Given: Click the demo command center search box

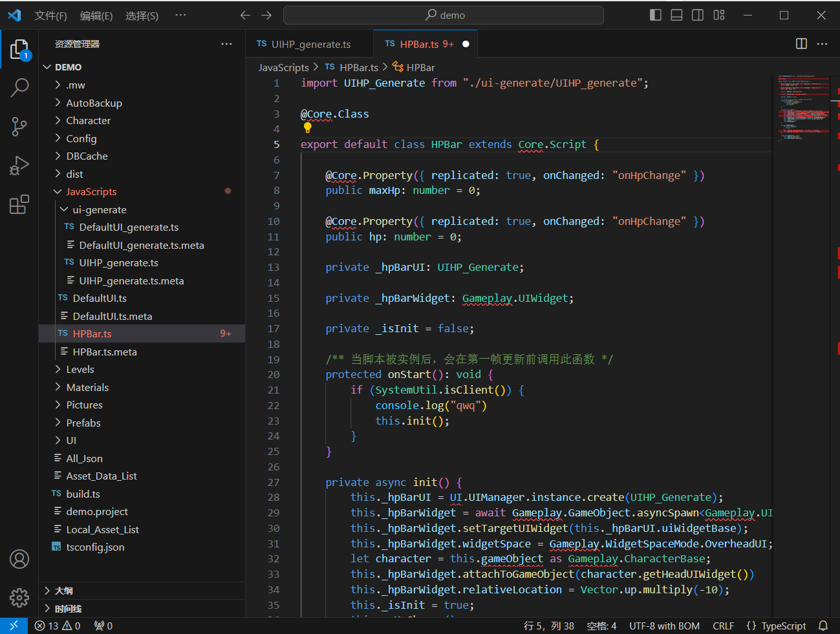Looking at the screenshot, I should click(x=444, y=15).
